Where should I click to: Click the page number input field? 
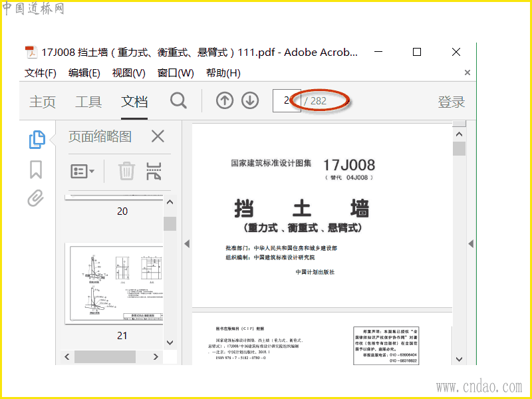tap(287, 100)
